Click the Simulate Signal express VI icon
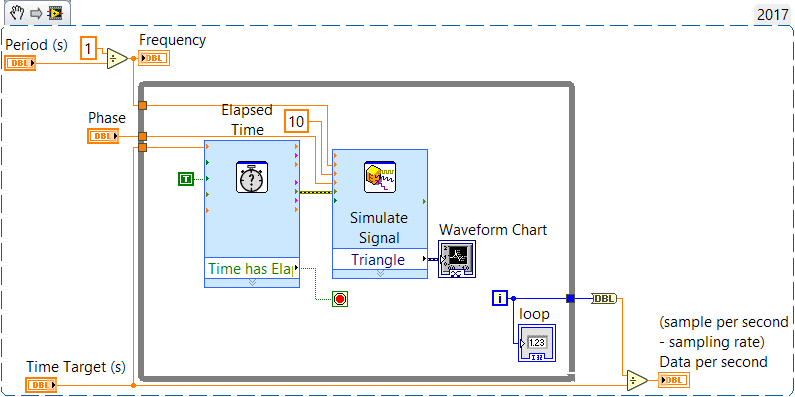 tap(380, 177)
